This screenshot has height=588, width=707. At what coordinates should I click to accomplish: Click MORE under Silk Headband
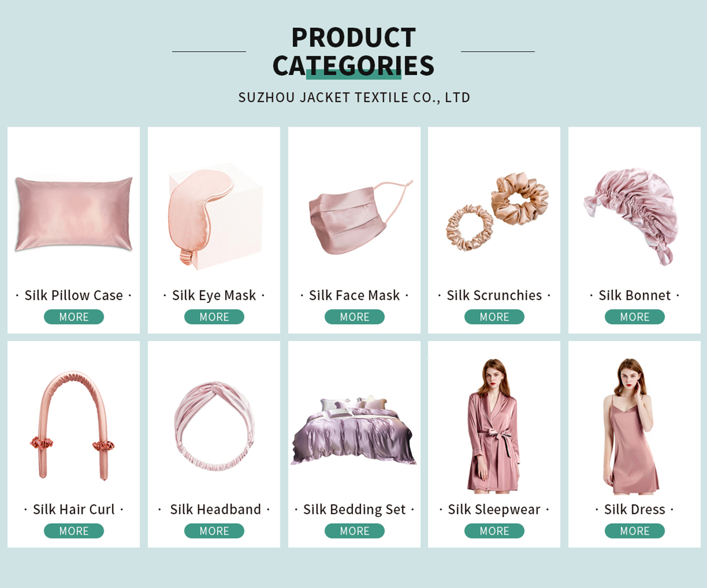(214, 531)
